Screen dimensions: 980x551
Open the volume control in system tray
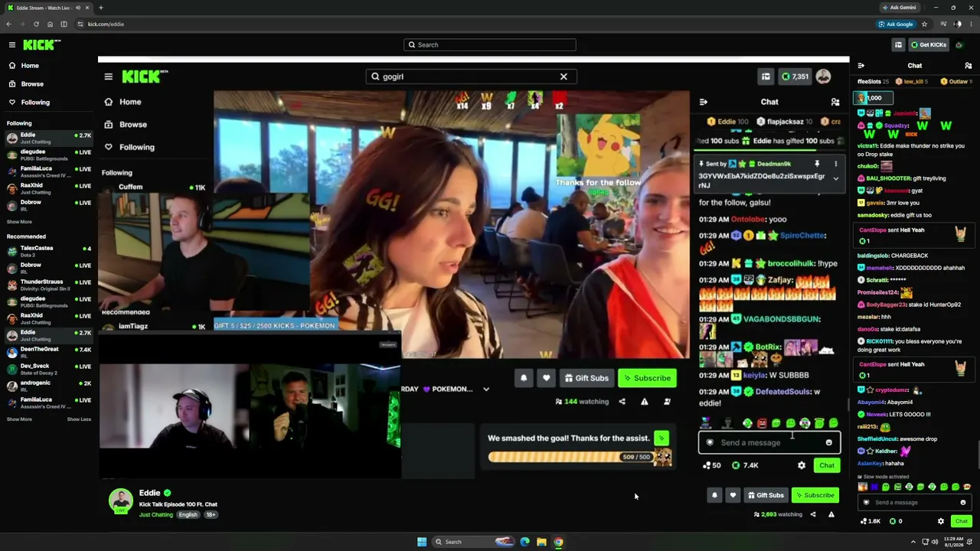(x=935, y=542)
